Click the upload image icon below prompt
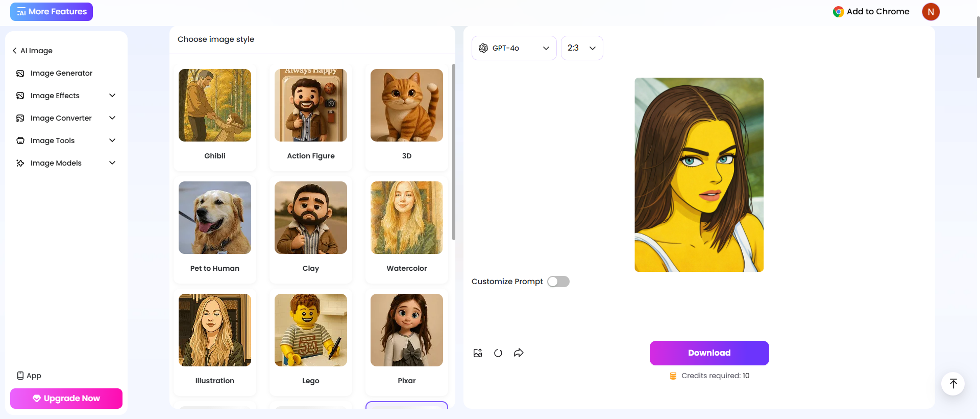The height and width of the screenshot is (419, 980). point(478,353)
